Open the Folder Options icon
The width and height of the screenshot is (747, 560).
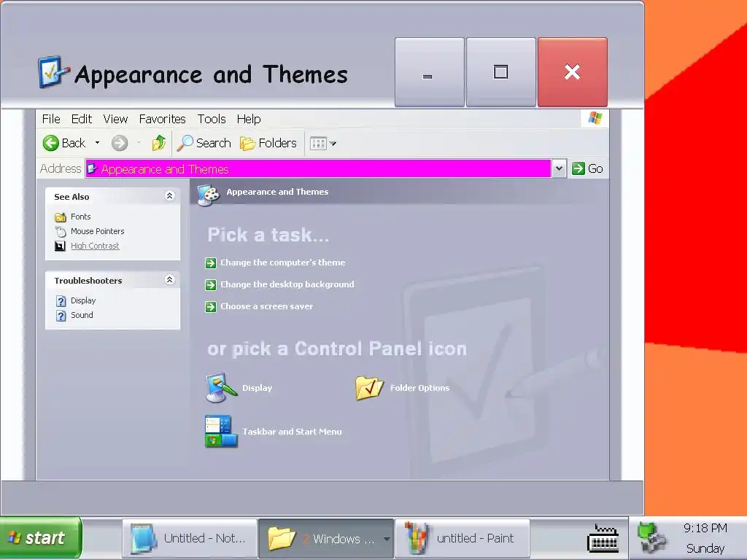pyautogui.click(x=369, y=388)
